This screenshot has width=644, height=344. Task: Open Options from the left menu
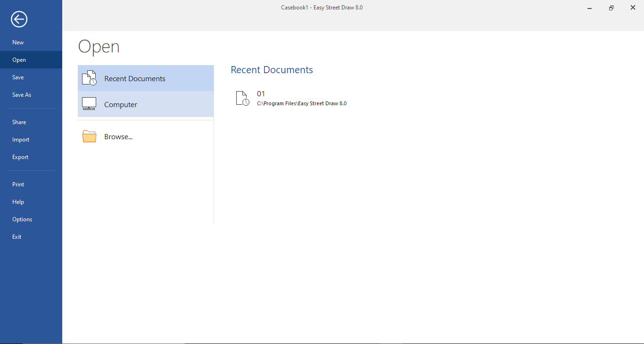[31, 219]
